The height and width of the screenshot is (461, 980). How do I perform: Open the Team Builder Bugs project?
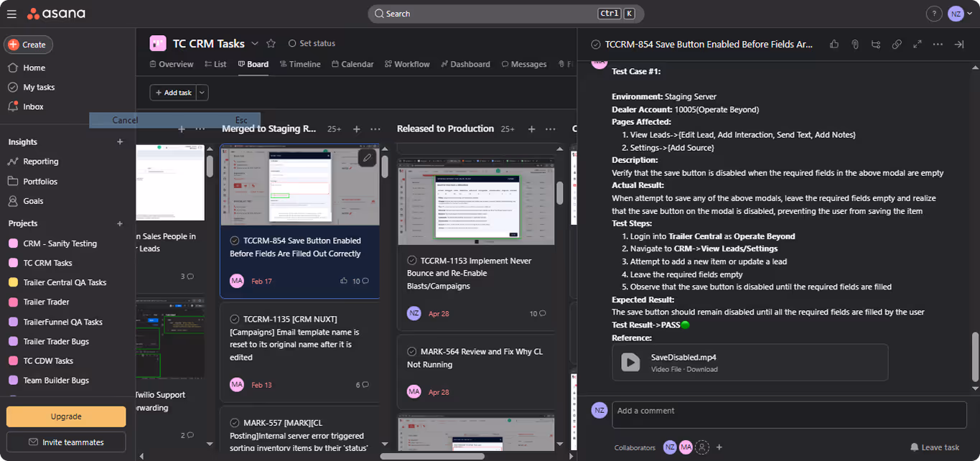56,380
